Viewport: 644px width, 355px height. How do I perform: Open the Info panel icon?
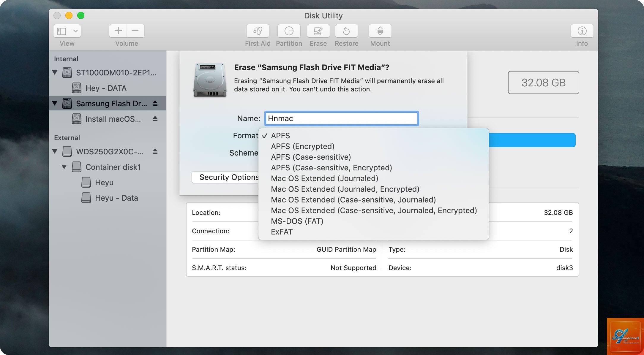click(582, 31)
